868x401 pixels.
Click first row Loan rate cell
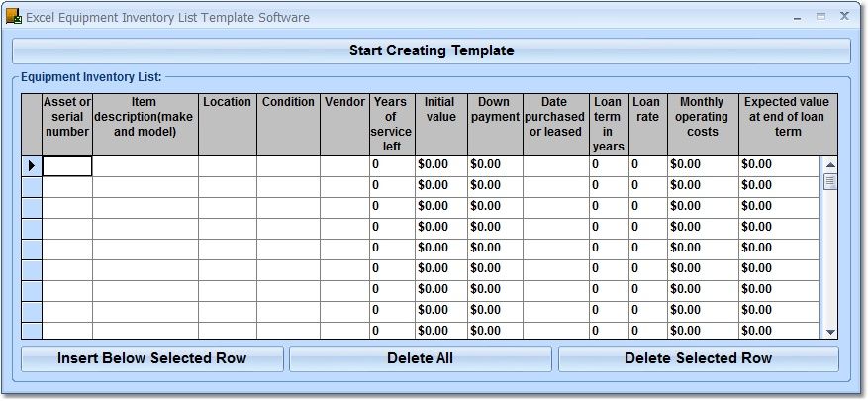tap(648, 166)
